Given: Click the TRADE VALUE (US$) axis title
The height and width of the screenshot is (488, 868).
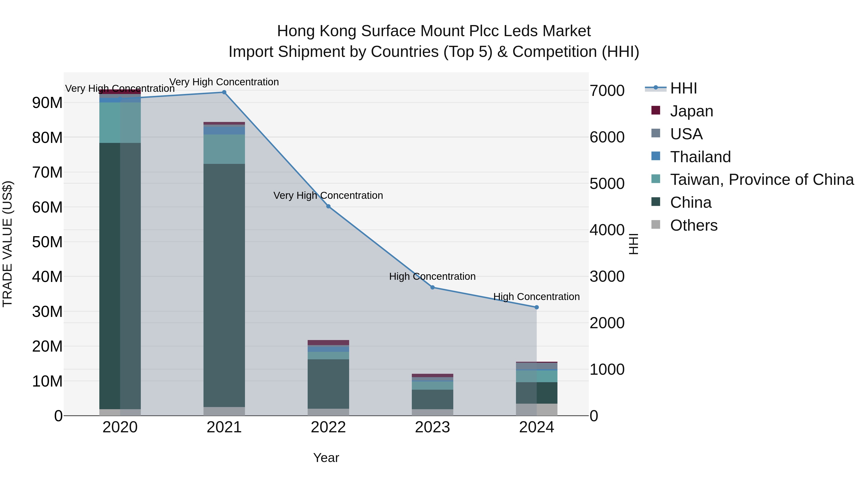Looking at the screenshot, I should pos(7,244).
